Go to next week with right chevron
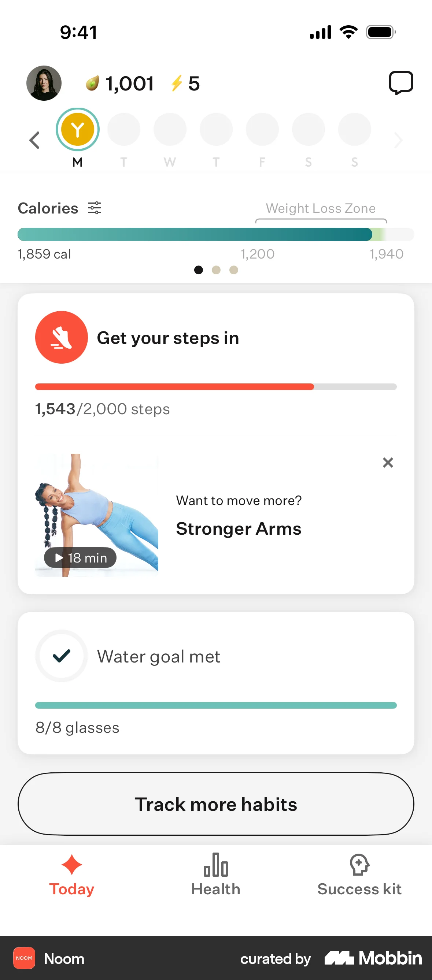The width and height of the screenshot is (432, 980). [398, 140]
